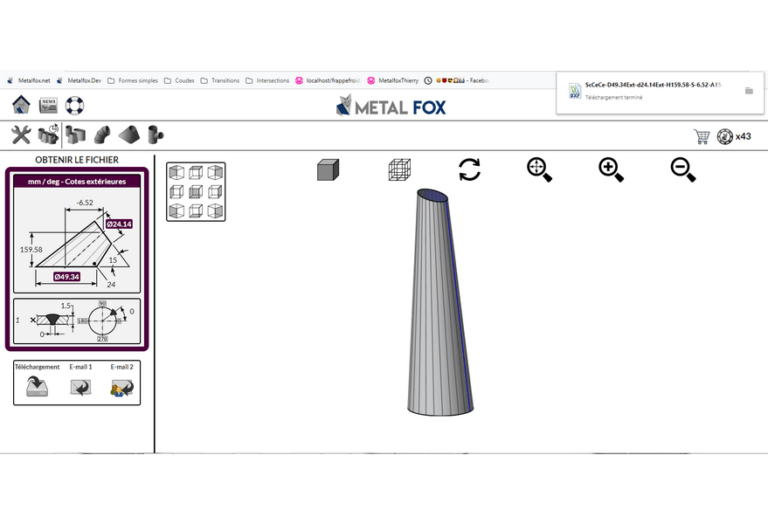Screen dimensions: 768x524
Task: Select the bottom-right cube in view grid
Action: coord(215,211)
